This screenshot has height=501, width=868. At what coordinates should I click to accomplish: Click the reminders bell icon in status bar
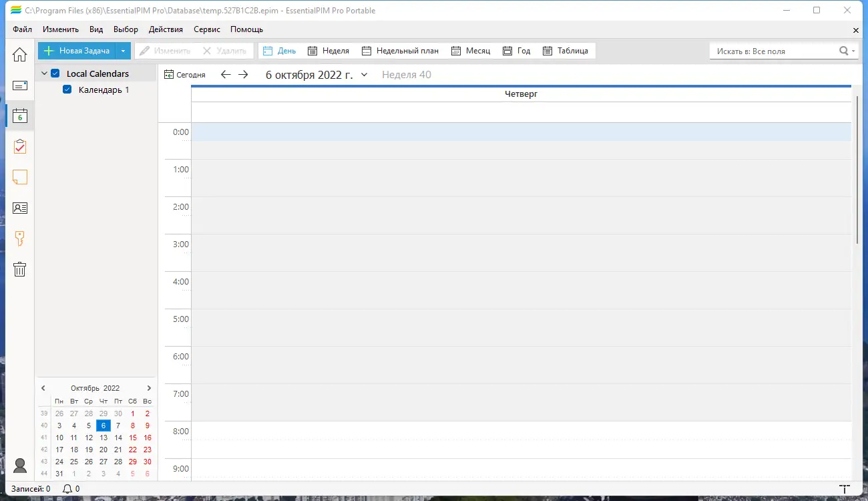[67, 489]
